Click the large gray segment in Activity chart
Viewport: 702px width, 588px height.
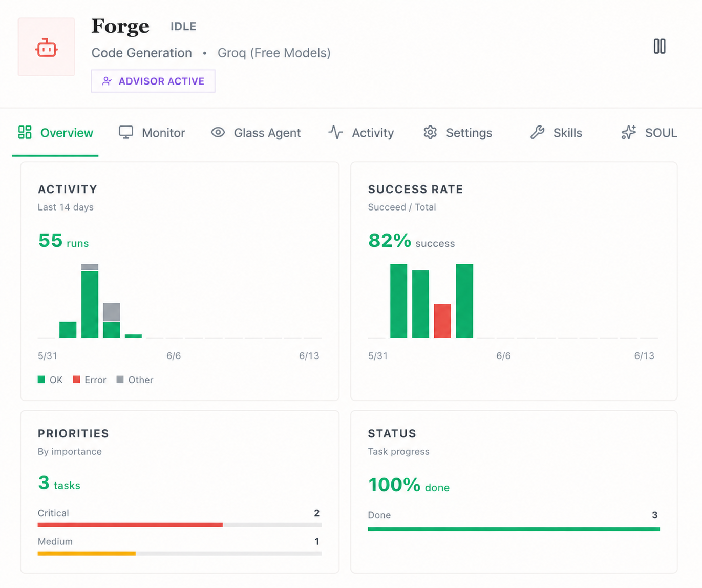(x=112, y=312)
